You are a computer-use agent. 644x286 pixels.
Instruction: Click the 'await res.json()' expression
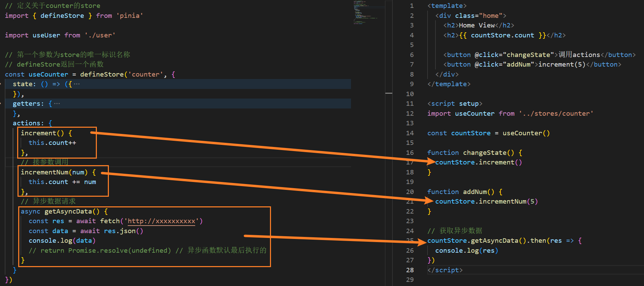click(x=112, y=231)
